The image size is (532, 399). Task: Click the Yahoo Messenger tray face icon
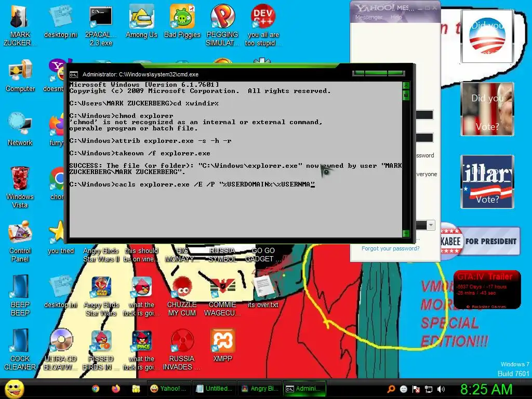click(x=403, y=389)
